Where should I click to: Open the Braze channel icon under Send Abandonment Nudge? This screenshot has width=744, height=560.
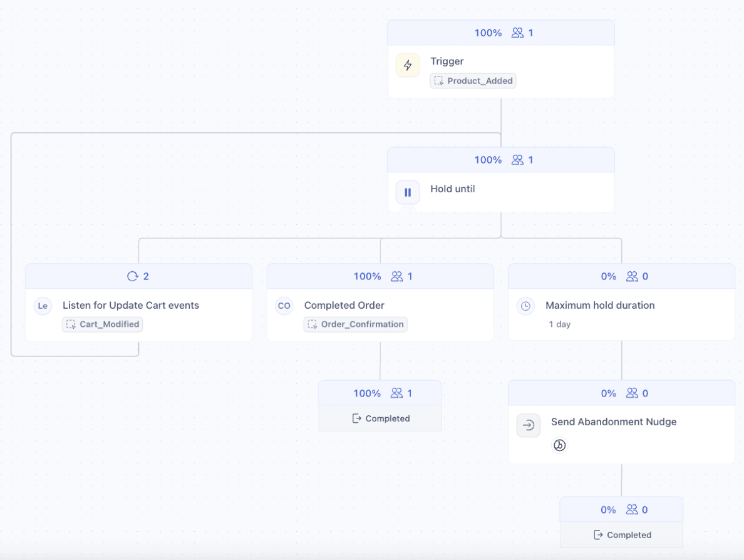coord(560,445)
